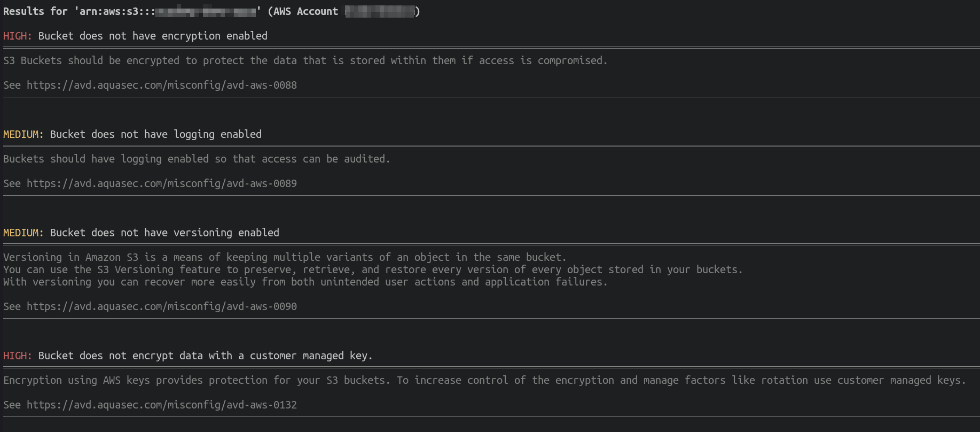Click the first red HIGH severity label

18,36
